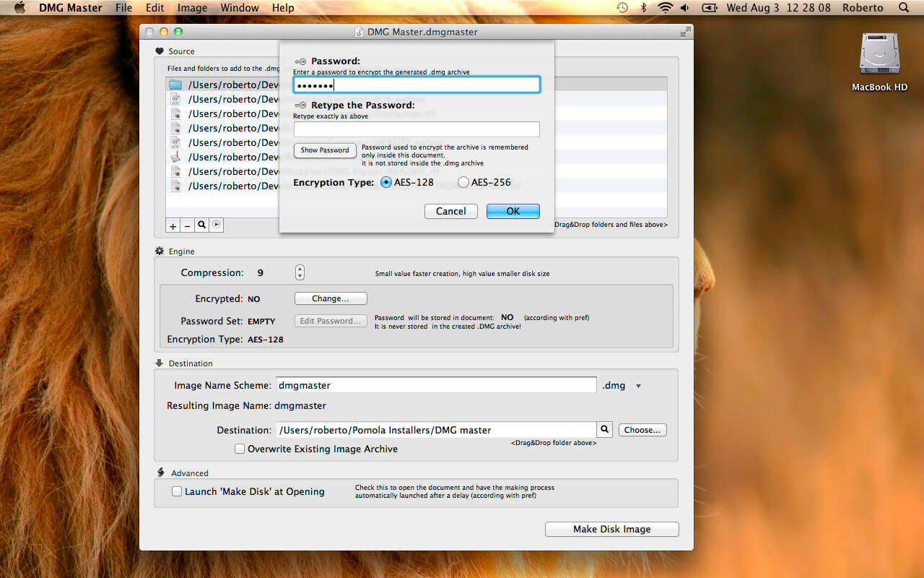Image resolution: width=924 pixels, height=578 pixels.
Task: Add a source file with plus icon
Action: pyautogui.click(x=173, y=225)
